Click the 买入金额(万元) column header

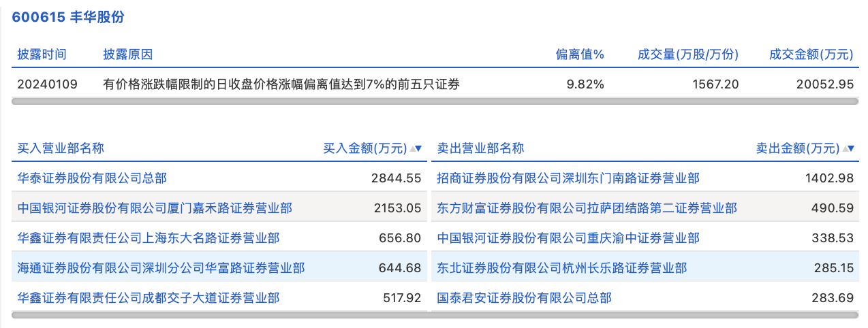pos(365,148)
